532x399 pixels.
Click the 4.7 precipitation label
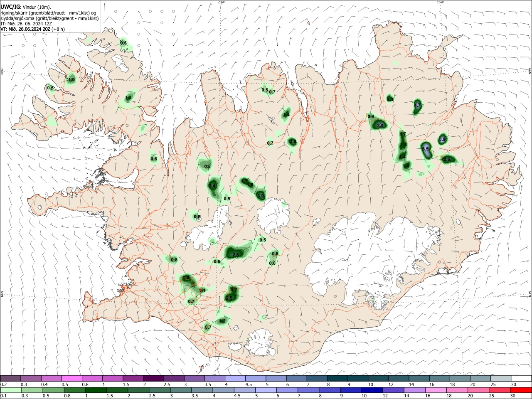coord(418,106)
